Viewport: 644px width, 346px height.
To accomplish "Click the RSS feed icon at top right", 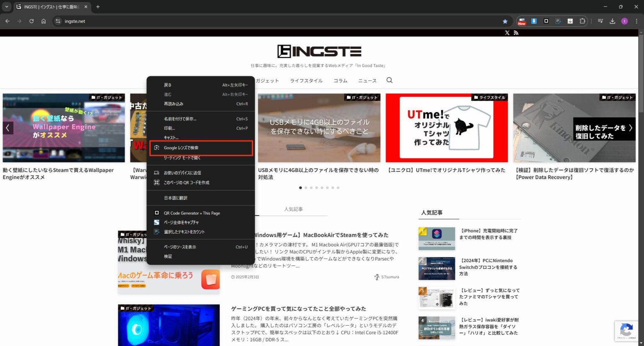I will [x=516, y=33].
